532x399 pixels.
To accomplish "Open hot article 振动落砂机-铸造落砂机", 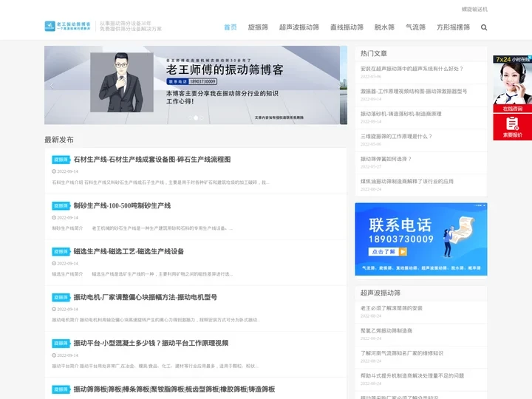I will coord(400,114).
